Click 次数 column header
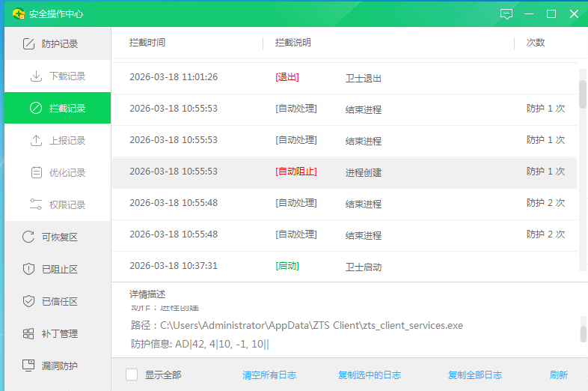Viewport: 588px width, 391px height. [x=535, y=43]
